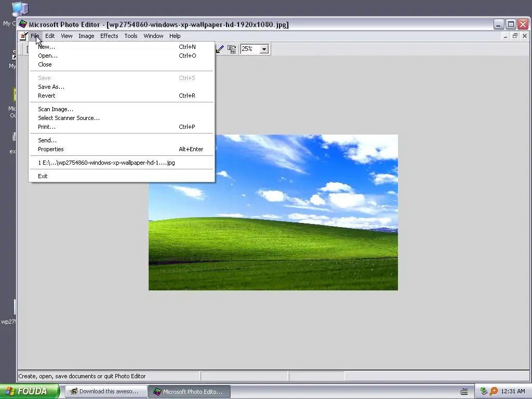Open the Window menu

pos(153,36)
